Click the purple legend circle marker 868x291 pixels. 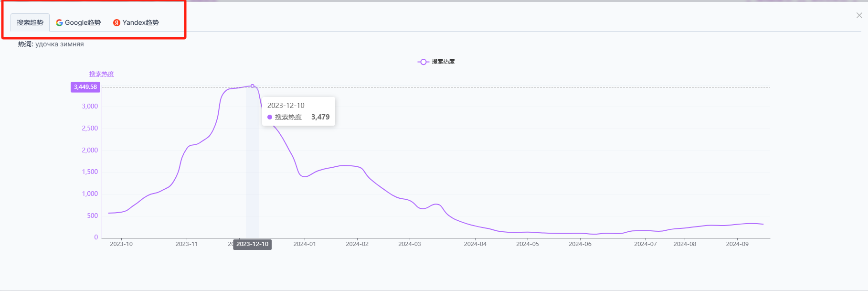pos(423,62)
